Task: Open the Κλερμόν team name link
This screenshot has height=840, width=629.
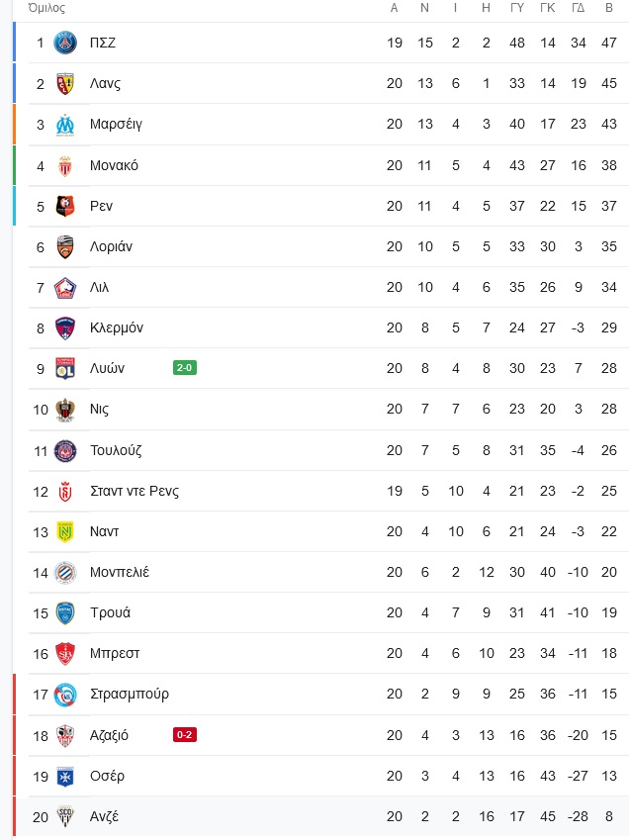Action: [x=117, y=327]
